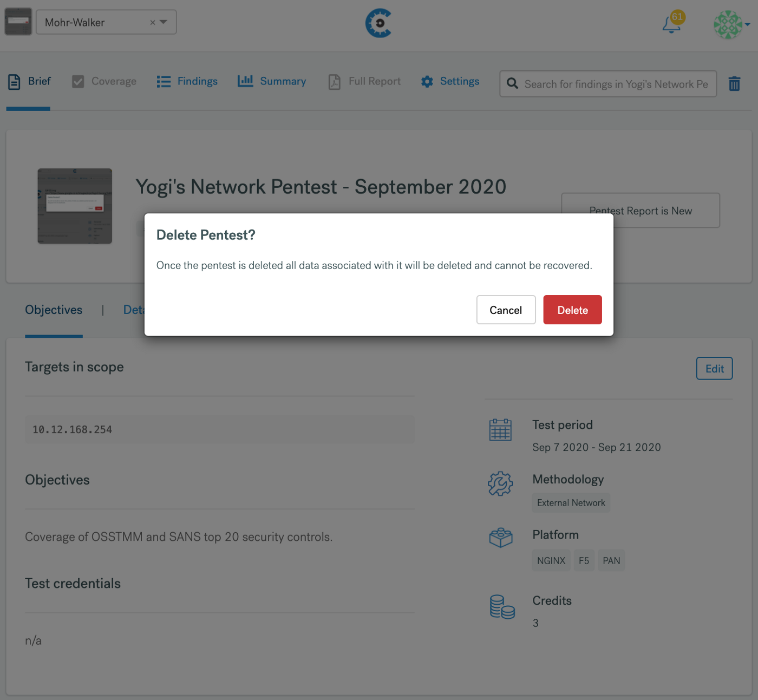Open the Summary tab

pos(272,81)
